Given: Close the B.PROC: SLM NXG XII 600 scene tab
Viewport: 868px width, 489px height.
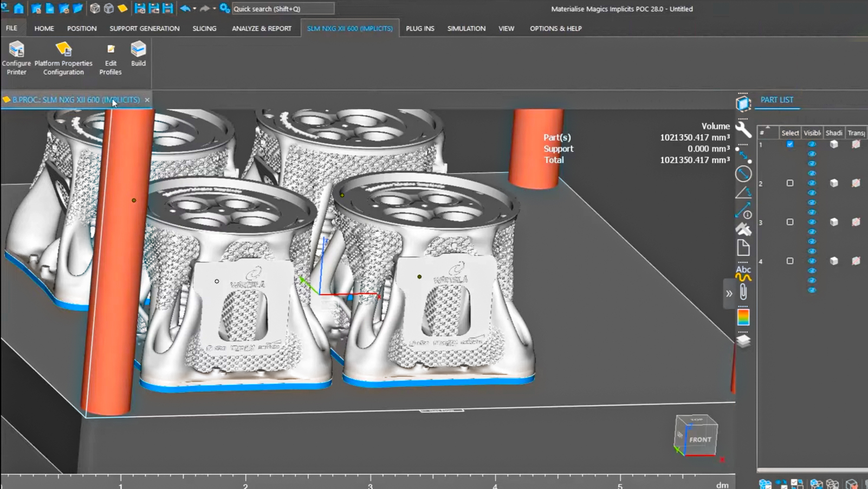Looking at the screenshot, I should coord(147,100).
